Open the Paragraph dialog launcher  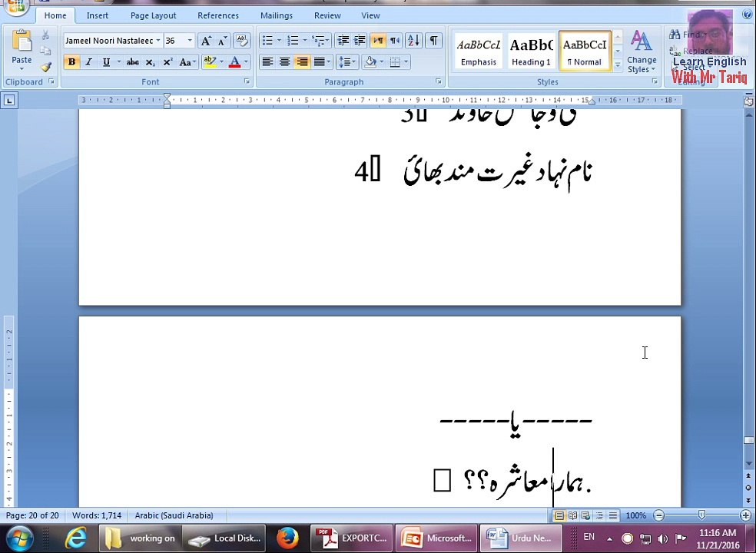(x=438, y=81)
